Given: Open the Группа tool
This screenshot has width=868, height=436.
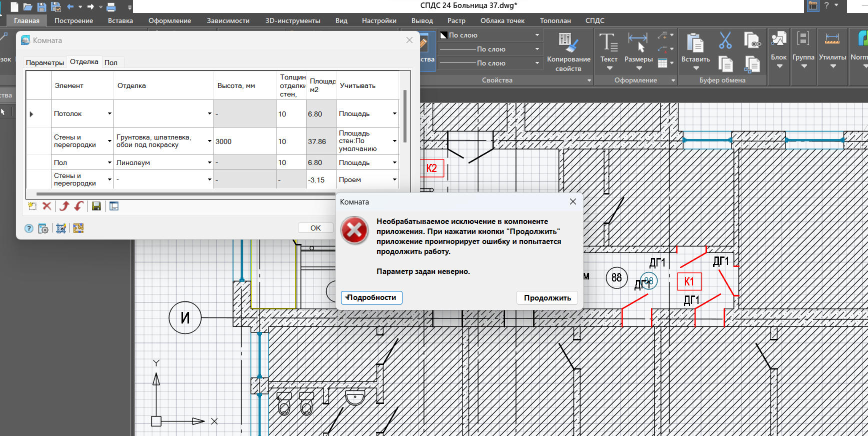Looking at the screenshot, I should click(x=803, y=50).
